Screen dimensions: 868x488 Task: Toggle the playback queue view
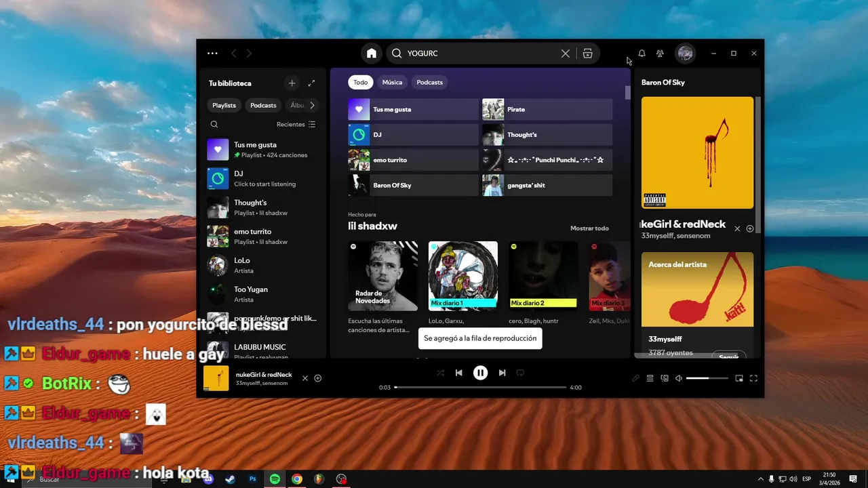tap(650, 378)
